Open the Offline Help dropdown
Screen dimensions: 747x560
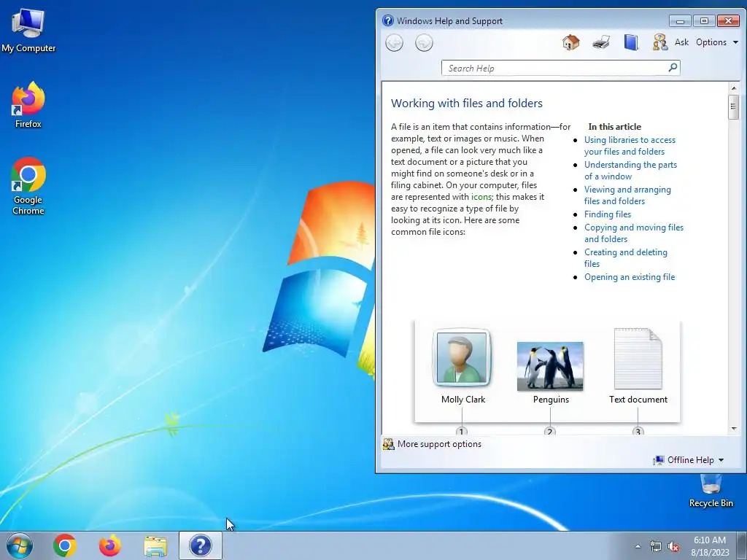point(689,460)
